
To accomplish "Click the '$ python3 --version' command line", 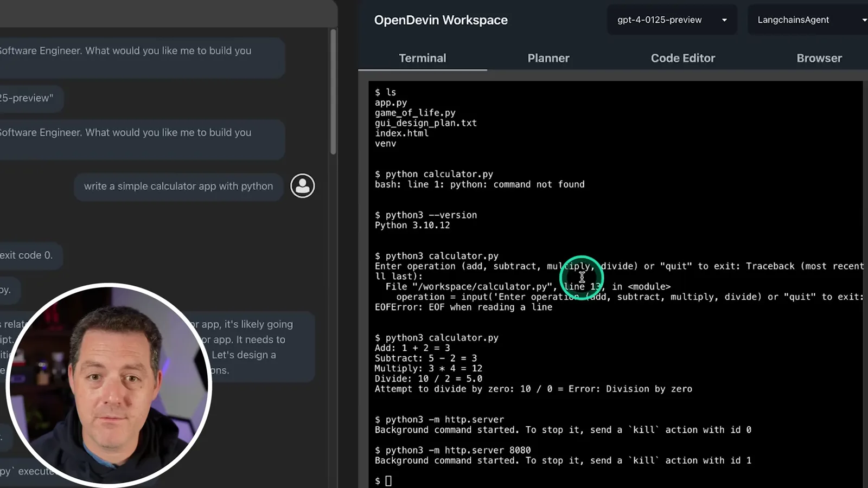I will point(426,215).
